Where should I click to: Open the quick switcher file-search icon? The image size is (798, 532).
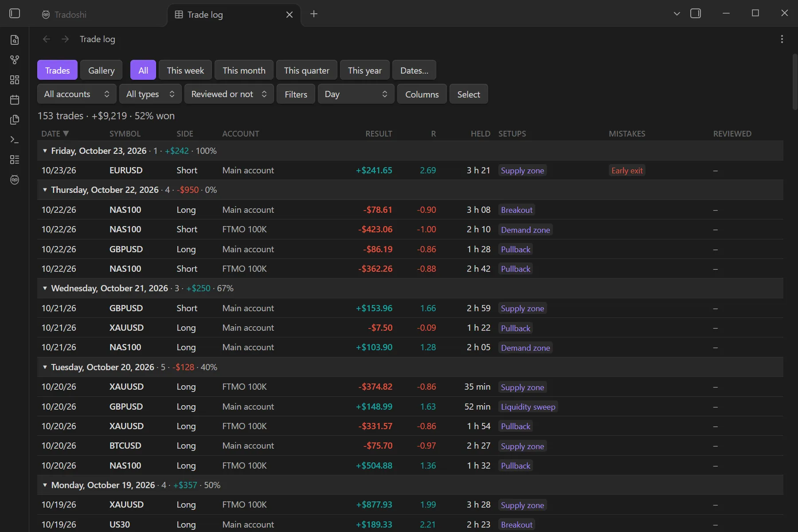15,40
